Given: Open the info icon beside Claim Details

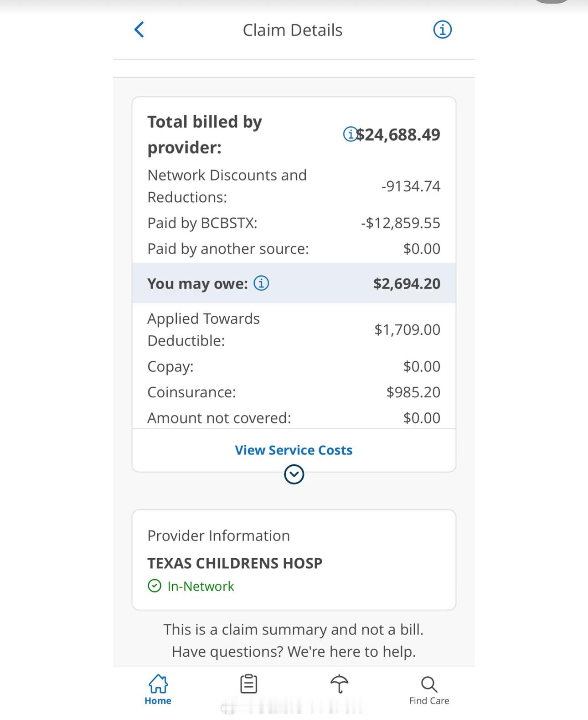Looking at the screenshot, I should coord(442,30).
